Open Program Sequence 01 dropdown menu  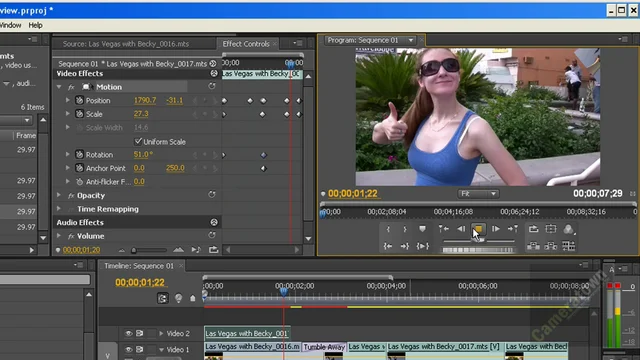411,40
